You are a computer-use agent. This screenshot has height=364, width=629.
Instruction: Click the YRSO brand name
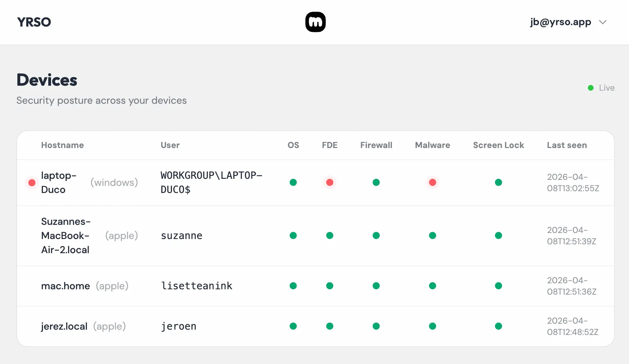point(34,22)
